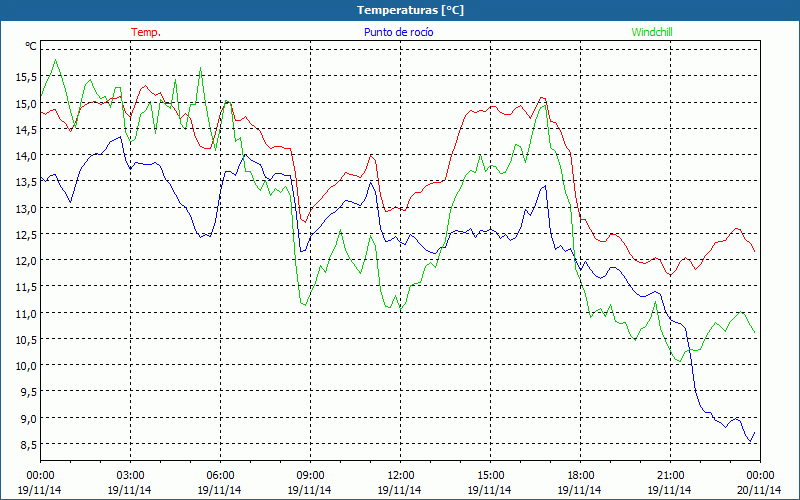Viewport: 800px width, 500px height.
Task: Click the 15:00 time label on x-axis
Action: pyautogui.click(x=490, y=476)
